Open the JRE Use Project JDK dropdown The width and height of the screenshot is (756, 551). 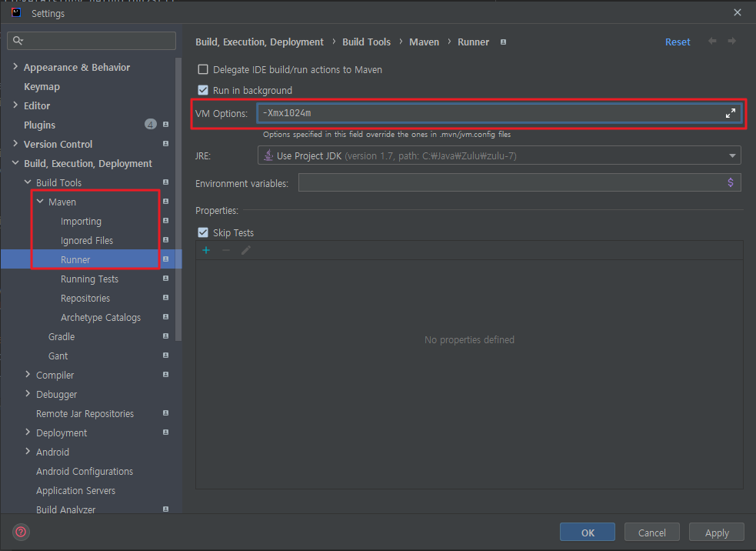[x=499, y=155]
